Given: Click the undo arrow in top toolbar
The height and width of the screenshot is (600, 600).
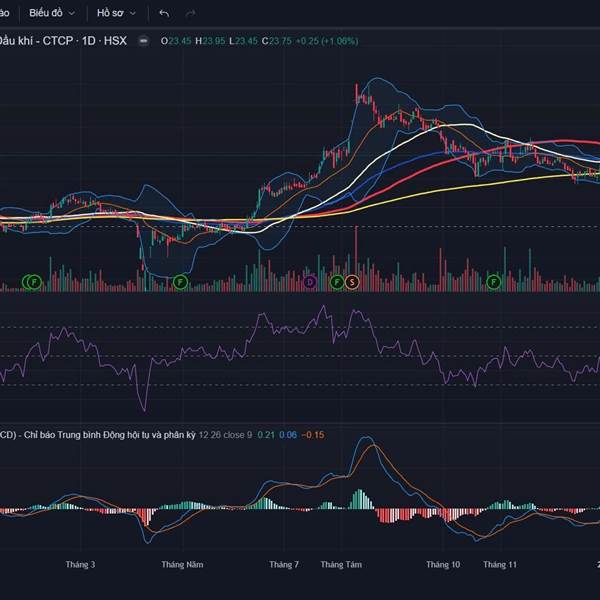Looking at the screenshot, I should click(x=164, y=13).
